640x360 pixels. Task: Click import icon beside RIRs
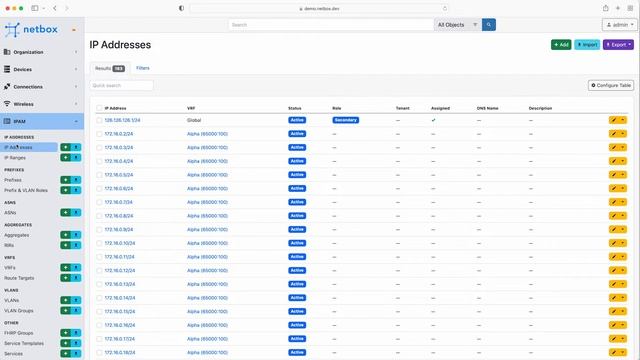(76, 245)
